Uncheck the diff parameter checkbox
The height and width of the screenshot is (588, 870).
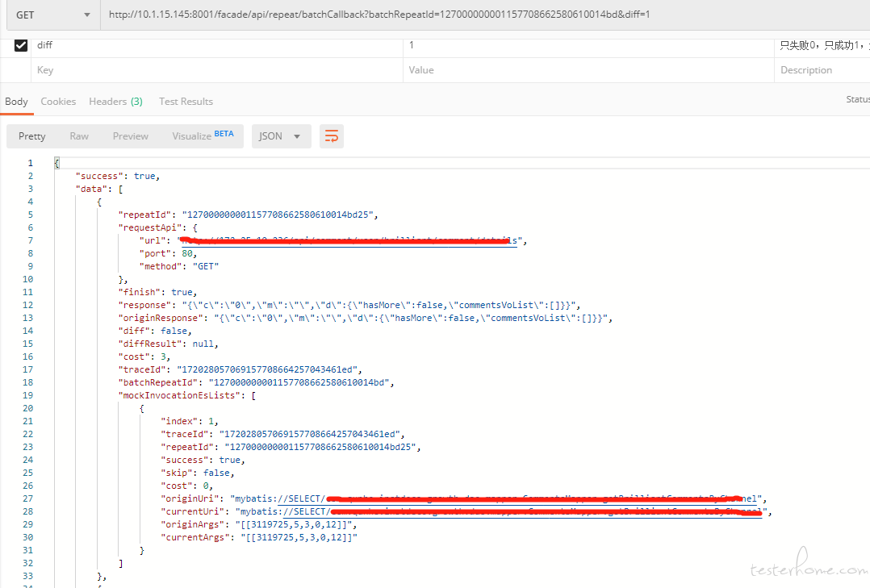pos(21,45)
